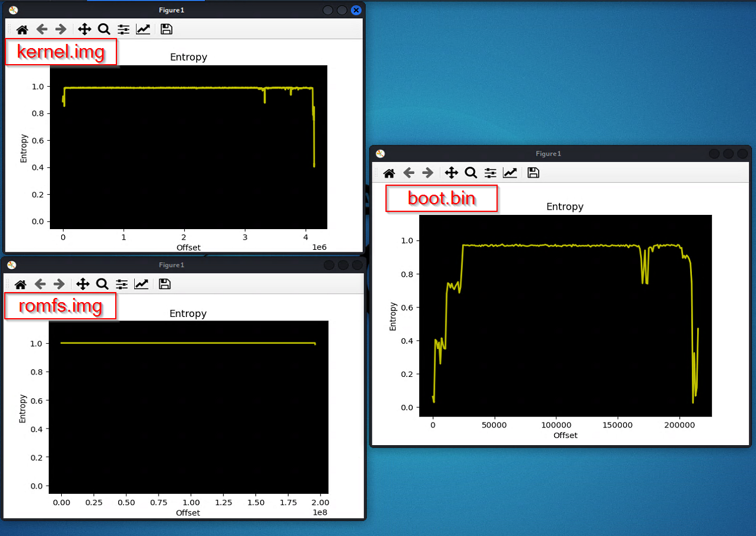This screenshot has width=756, height=536.
Task: Open Configure subplots in kernel.img figure
Action: tap(123, 29)
